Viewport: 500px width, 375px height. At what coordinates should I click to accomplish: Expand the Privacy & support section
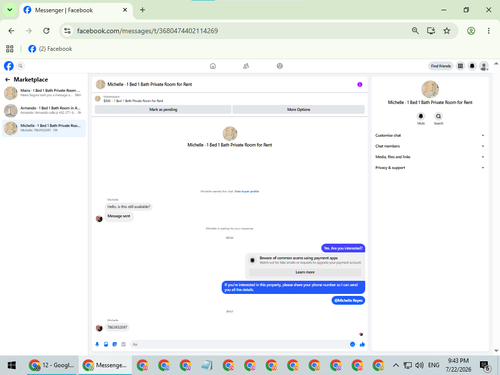(x=430, y=168)
